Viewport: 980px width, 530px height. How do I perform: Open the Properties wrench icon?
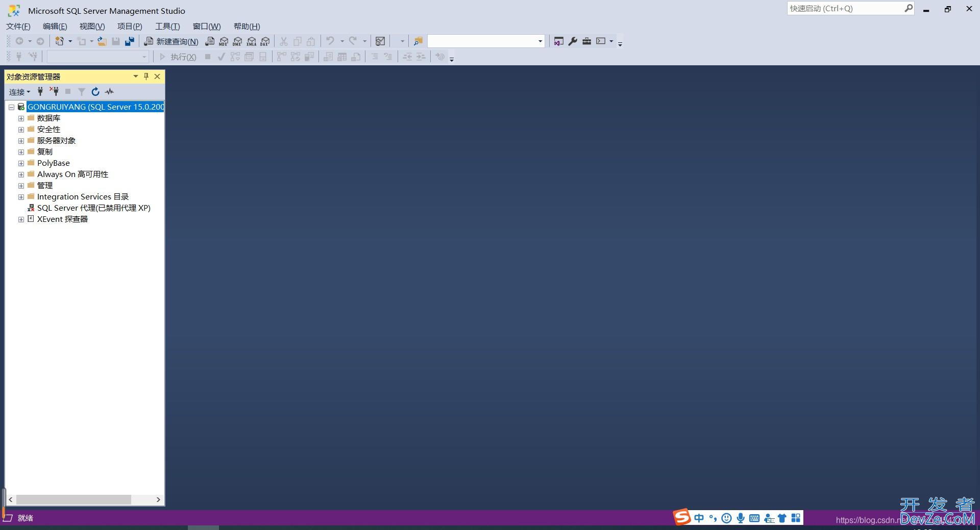[573, 41]
